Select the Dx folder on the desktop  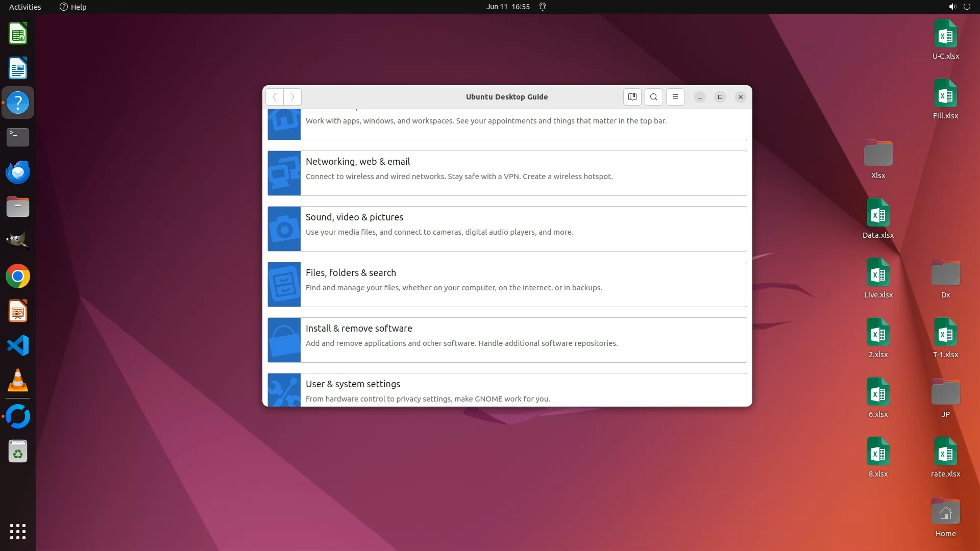click(x=946, y=279)
